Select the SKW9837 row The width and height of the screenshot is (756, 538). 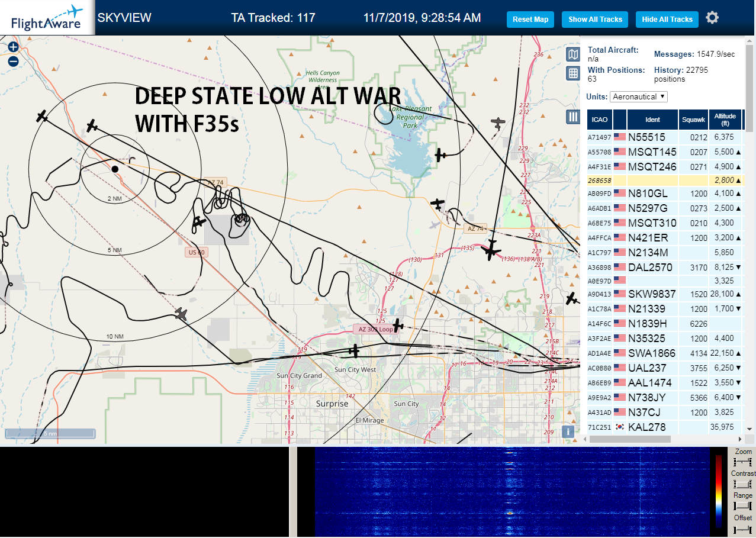665,294
